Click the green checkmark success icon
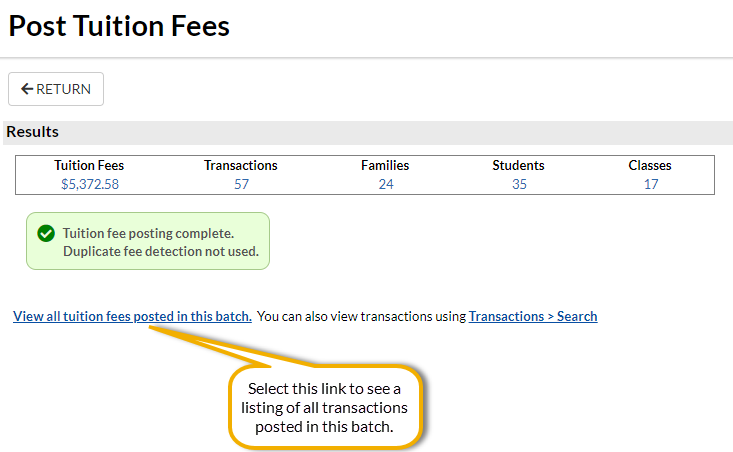 pyautogui.click(x=45, y=233)
